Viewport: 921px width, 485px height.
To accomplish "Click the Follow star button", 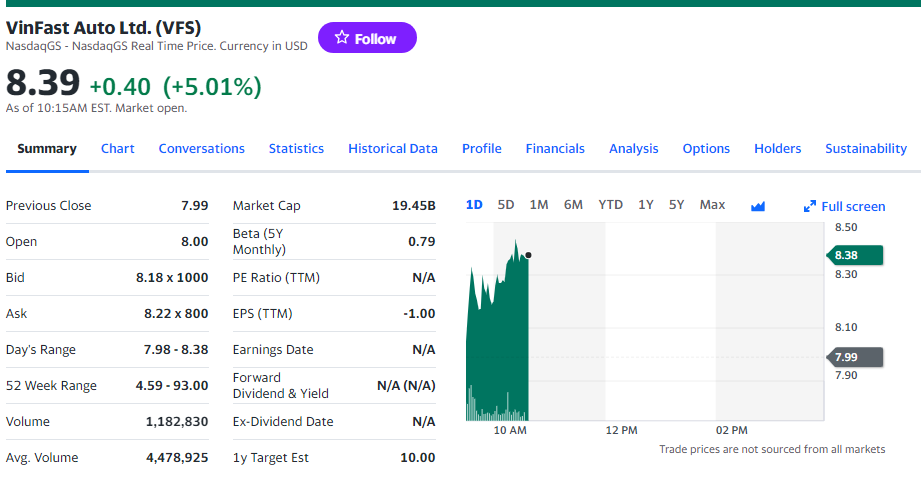I will coord(366,38).
